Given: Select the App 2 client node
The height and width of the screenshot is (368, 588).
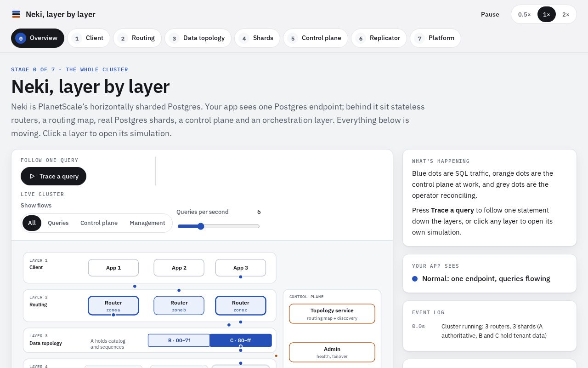Looking at the screenshot, I should 179,268.
